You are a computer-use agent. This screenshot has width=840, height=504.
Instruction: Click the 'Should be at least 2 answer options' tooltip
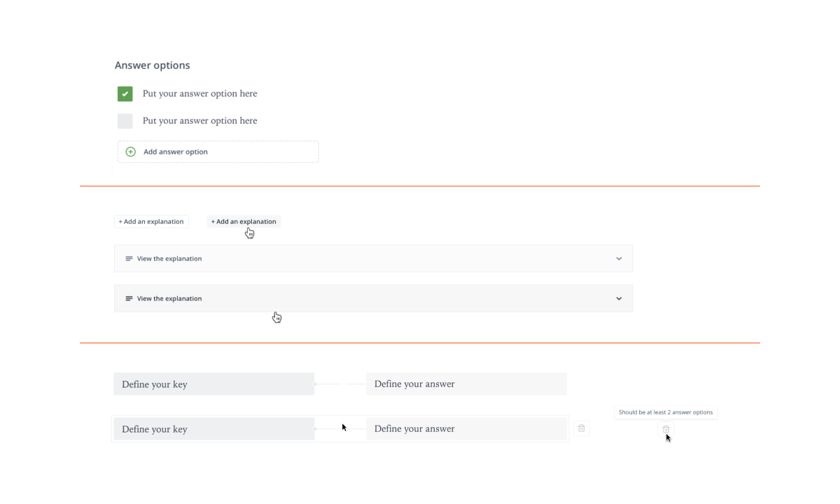666,412
